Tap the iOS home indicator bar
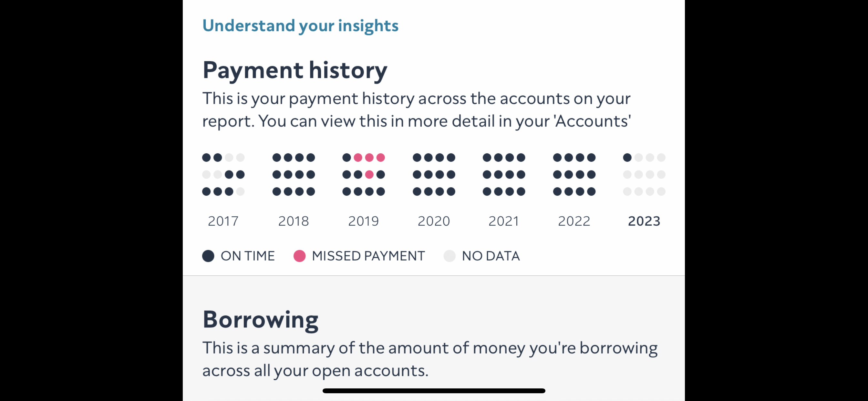This screenshot has height=401, width=868. pos(434,391)
